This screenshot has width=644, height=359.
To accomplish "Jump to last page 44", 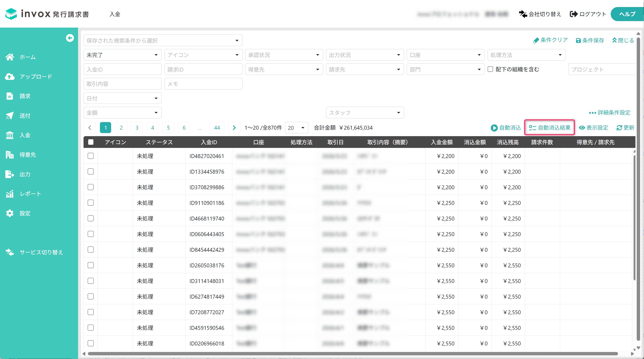I will [217, 128].
